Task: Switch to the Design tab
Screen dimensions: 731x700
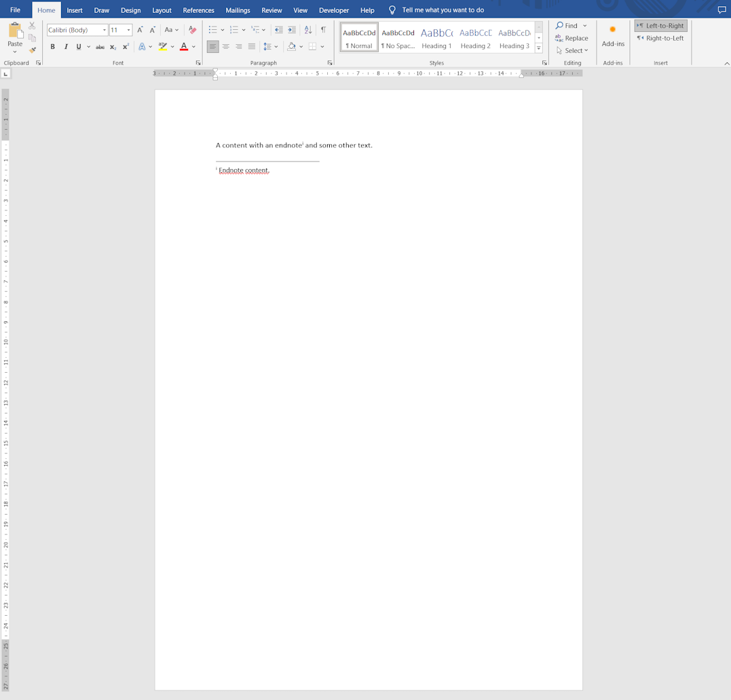Action: [130, 10]
